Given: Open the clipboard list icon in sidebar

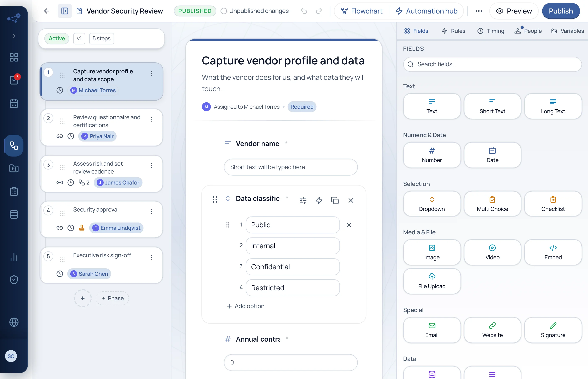Looking at the screenshot, I should tap(14, 191).
